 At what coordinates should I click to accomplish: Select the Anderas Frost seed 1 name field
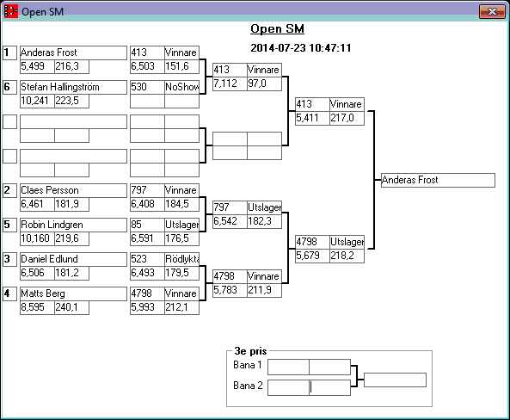pyautogui.click(x=73, y=52)
